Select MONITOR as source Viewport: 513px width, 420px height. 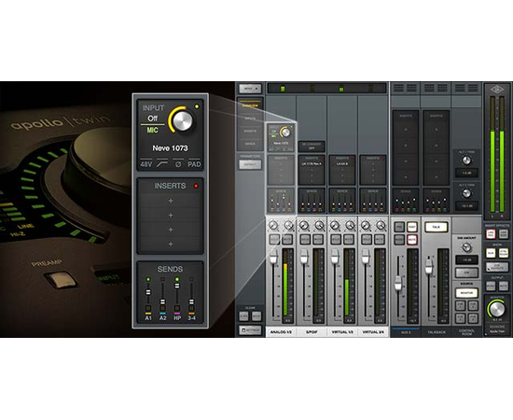466,293
